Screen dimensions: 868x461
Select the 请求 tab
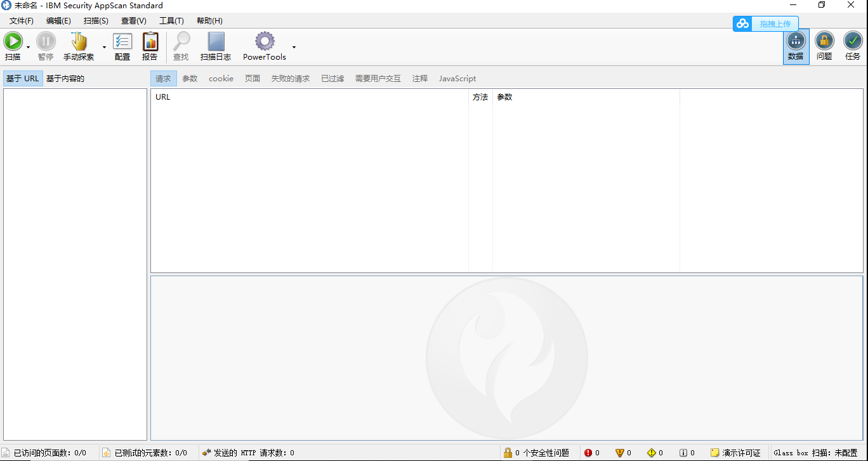(164, 79)
